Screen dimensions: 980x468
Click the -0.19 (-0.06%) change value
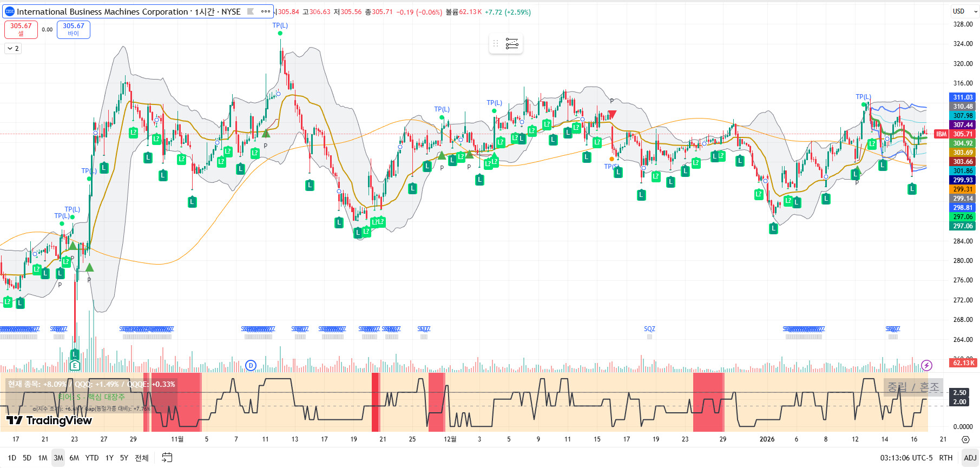[x=419, y=12]
